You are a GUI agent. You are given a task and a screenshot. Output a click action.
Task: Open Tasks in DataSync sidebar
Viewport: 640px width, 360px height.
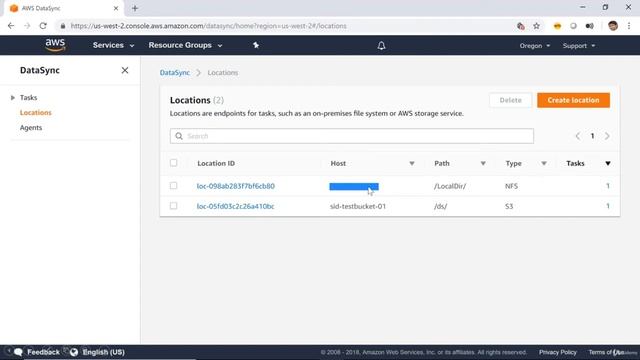pyautogui.click(x=29, y=98)
